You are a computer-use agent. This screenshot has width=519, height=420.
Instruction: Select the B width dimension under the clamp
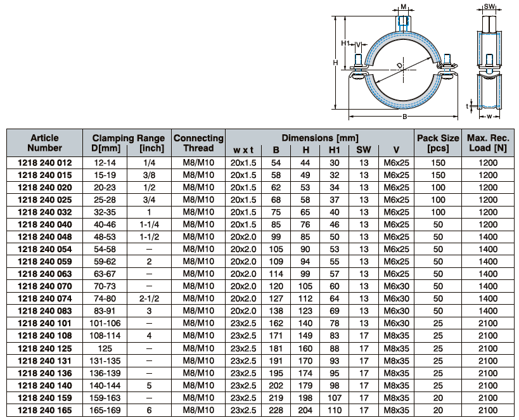tap(404, 117)
